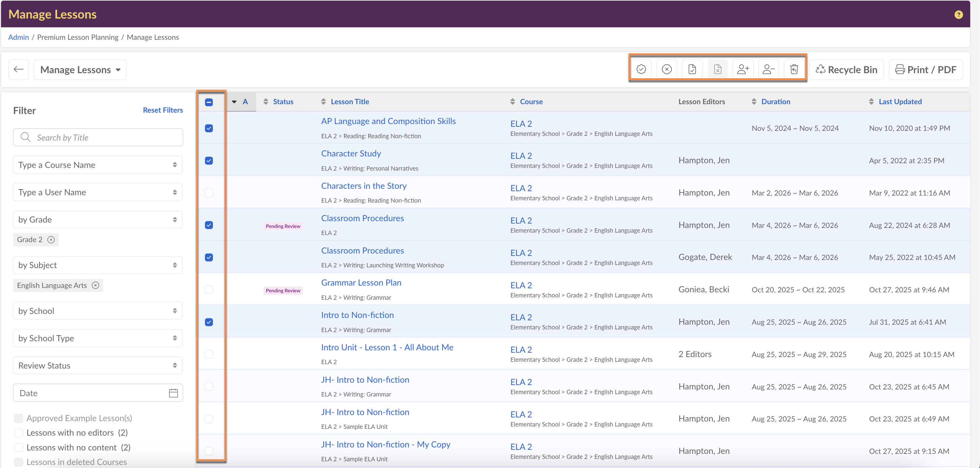The height and width of the screenshot is (468, 980).
Task: Sort by the Lesson Title column header
Action: click(x=350, y=101)
